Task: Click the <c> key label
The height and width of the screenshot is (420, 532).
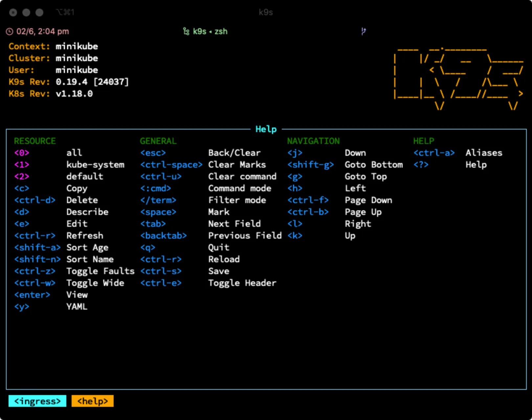Action: point(22,188)
